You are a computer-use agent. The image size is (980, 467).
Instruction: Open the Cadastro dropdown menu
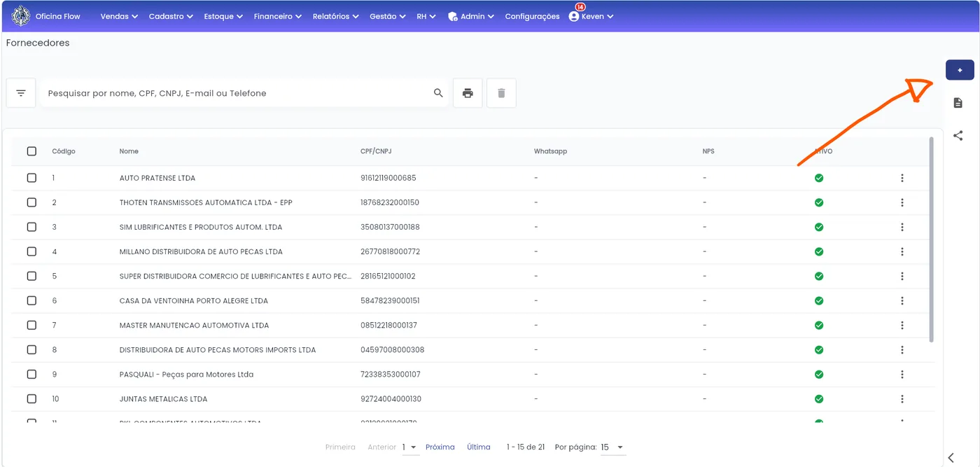tap(171, 16)
